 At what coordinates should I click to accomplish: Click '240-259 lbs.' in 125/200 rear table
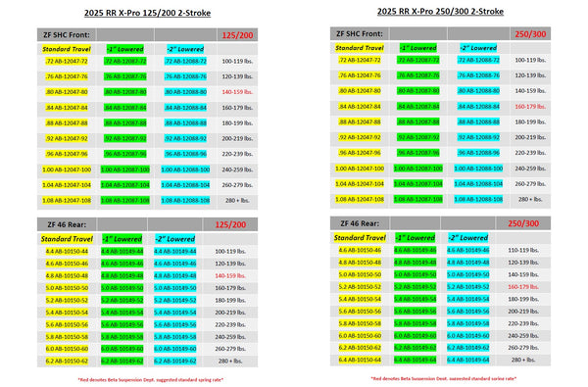point(230,337)
